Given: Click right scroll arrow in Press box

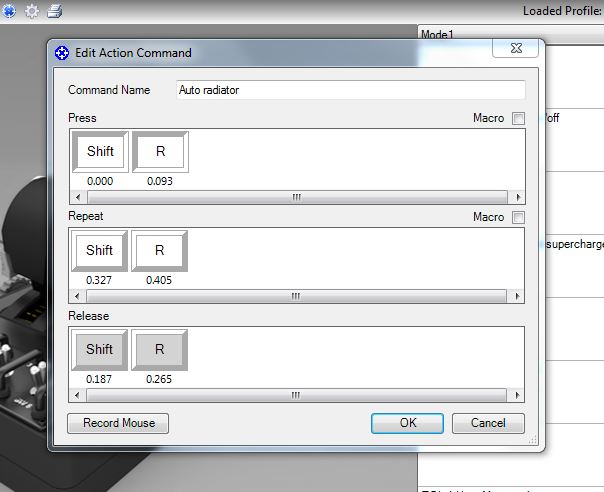Looking at the screenshot, I should coord(518,197).
